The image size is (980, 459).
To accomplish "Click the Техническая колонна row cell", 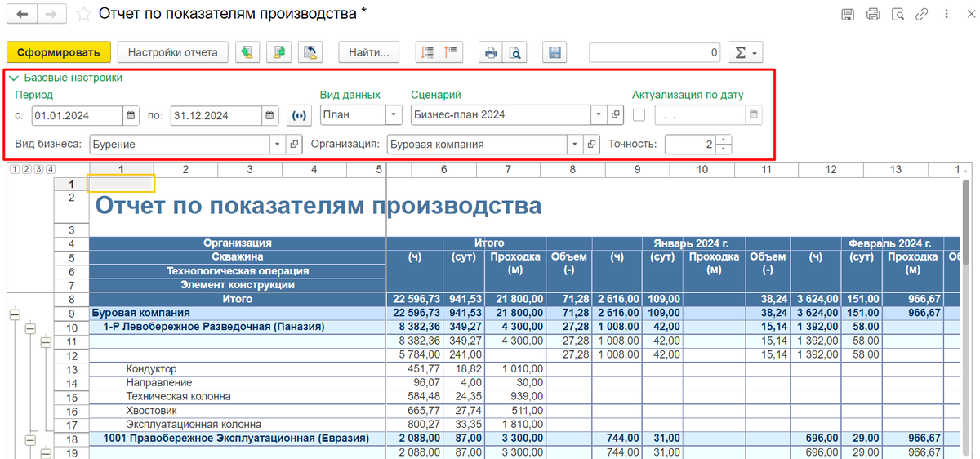I will 237,396.
